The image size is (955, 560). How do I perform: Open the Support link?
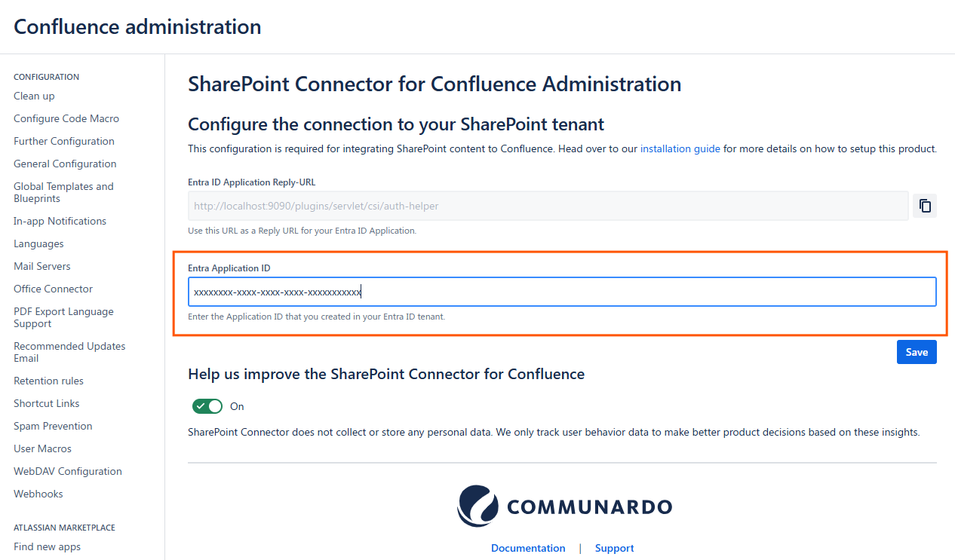click(614, 548)
